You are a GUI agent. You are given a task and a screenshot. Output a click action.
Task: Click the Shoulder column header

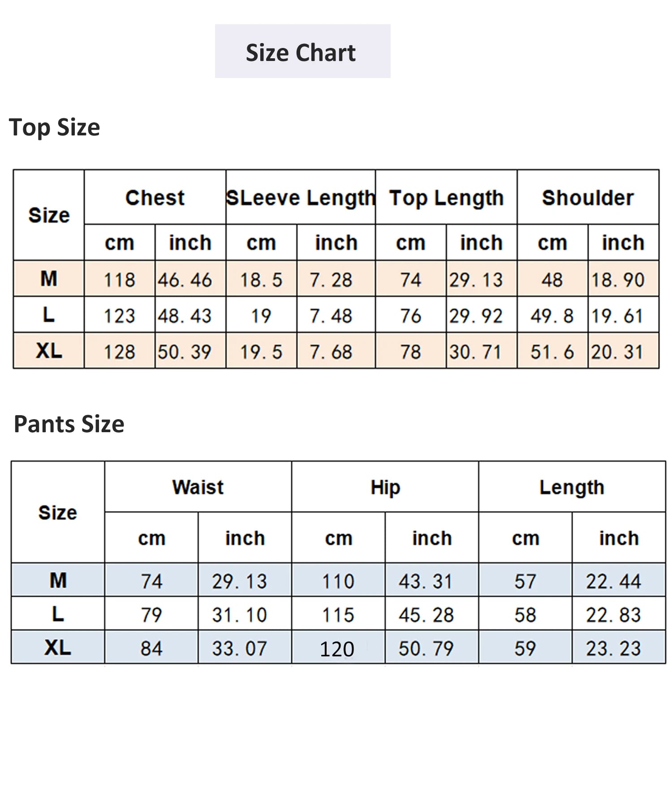[588, 198]
